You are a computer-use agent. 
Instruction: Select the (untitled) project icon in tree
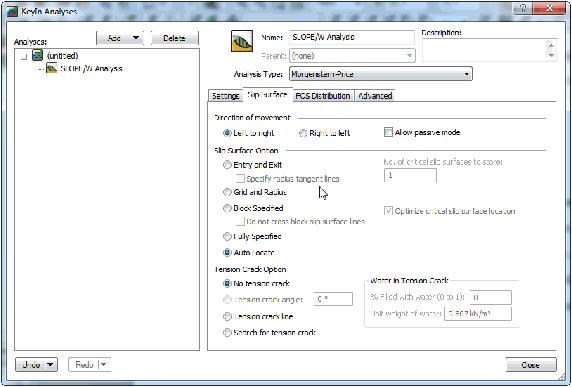(x=38, y=55)
